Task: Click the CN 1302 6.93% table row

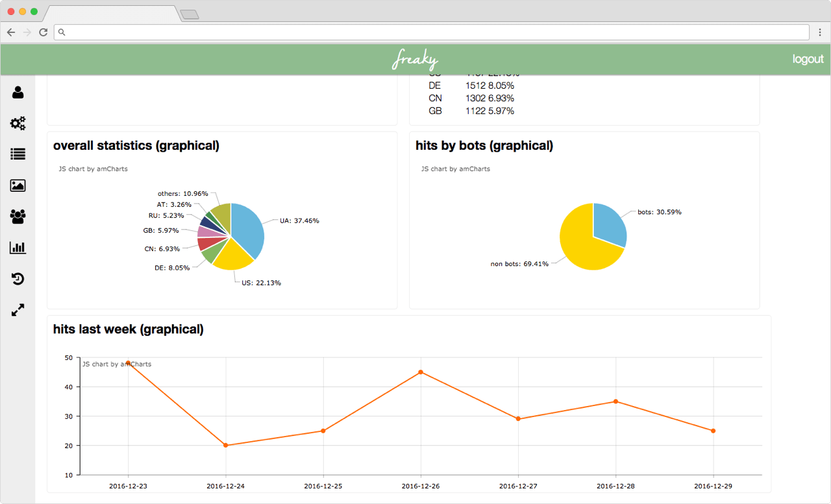Action: (x=471, y=98)
